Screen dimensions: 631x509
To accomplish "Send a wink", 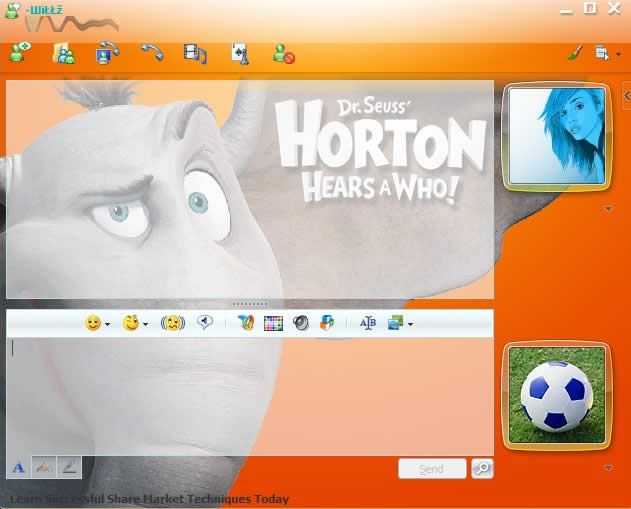I will click(131, 323).
